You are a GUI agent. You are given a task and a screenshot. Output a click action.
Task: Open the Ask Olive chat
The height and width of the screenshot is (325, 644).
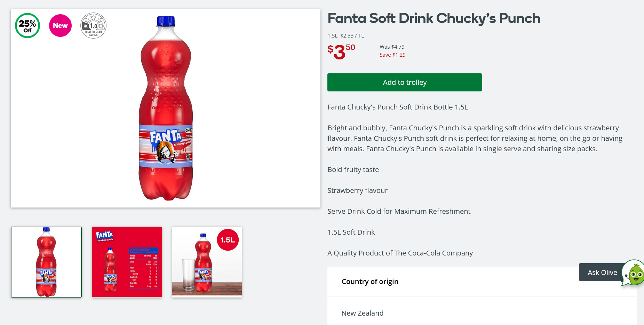coord(602,273)
